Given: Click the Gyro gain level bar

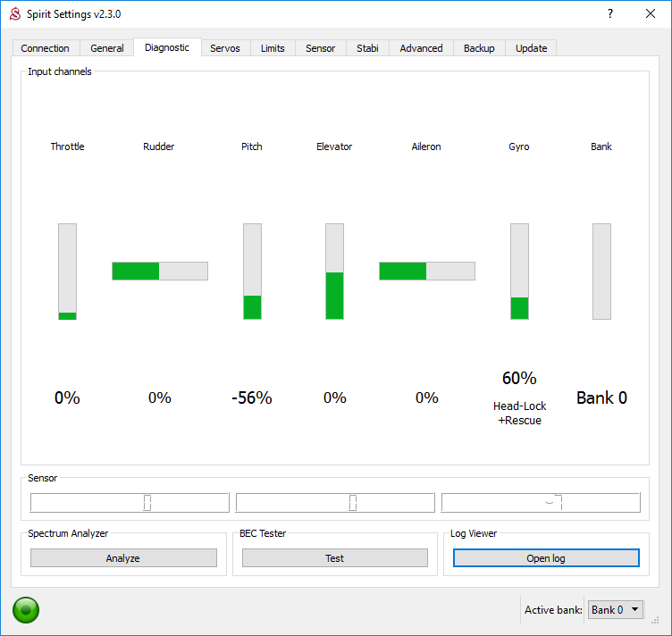Looking at the screenshot, I should pos(519,271).
